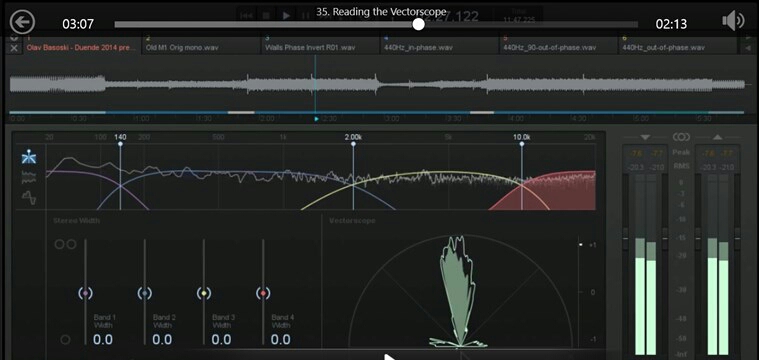The image size is (759, 360).
Task: Click the 2.00k crossover handle
Action: click(x=353, y=144)
